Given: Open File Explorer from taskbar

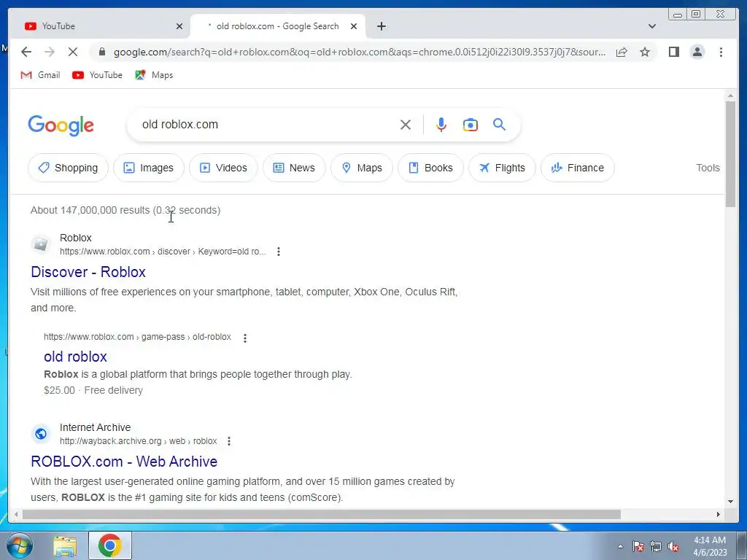Looking at the screenshot, I should coord(65,546).
